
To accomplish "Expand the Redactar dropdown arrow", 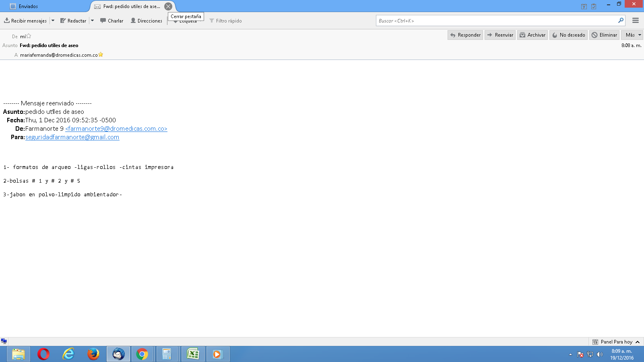I will click(x=92, y=21).
